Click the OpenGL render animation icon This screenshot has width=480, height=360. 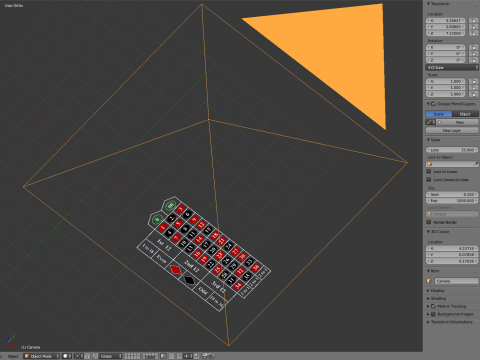coord(211,356)
